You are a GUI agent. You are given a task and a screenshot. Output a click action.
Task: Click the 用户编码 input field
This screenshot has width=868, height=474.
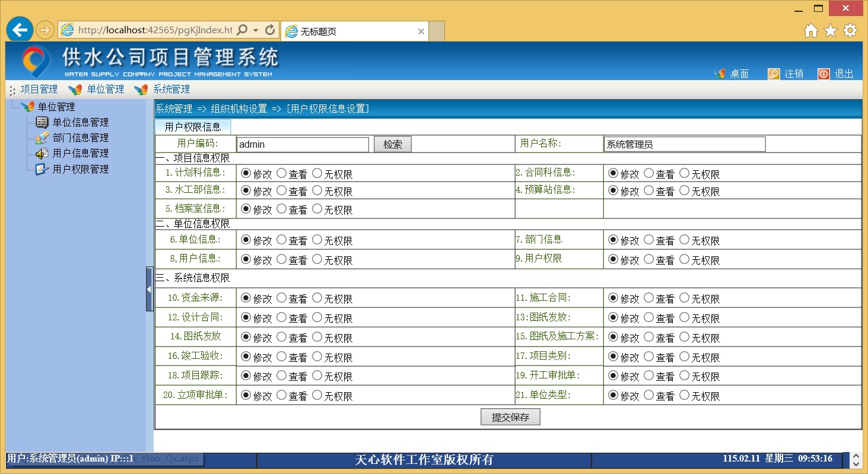click(303, 144)
